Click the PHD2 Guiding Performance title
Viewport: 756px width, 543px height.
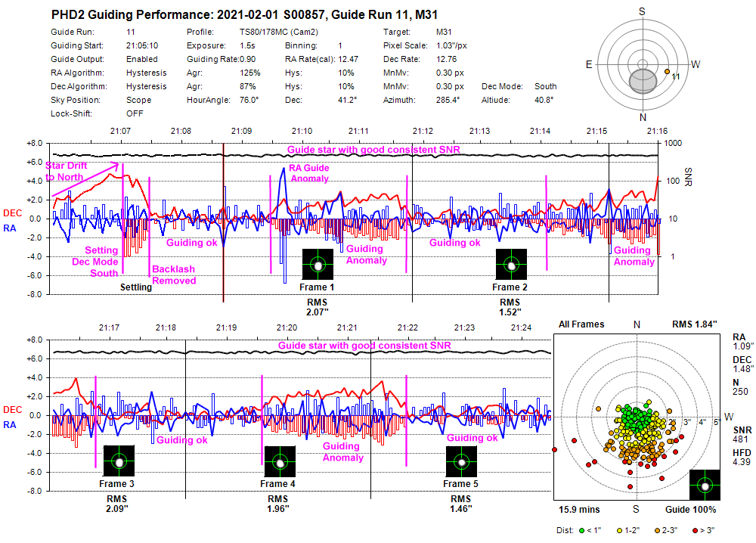244,15
